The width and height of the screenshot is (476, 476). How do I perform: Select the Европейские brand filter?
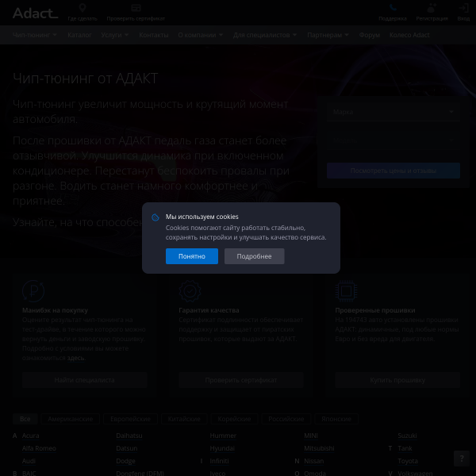[x=130, y=419]
